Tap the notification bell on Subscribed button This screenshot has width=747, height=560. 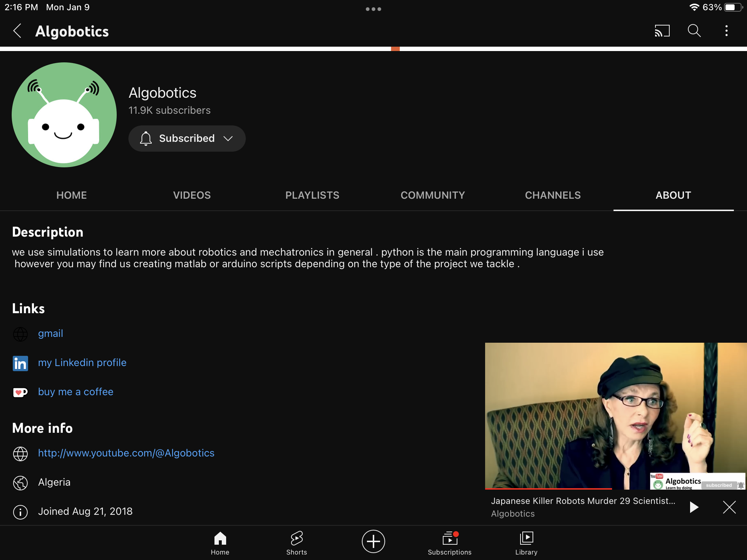pyautogui.click(x=146, y=139)
